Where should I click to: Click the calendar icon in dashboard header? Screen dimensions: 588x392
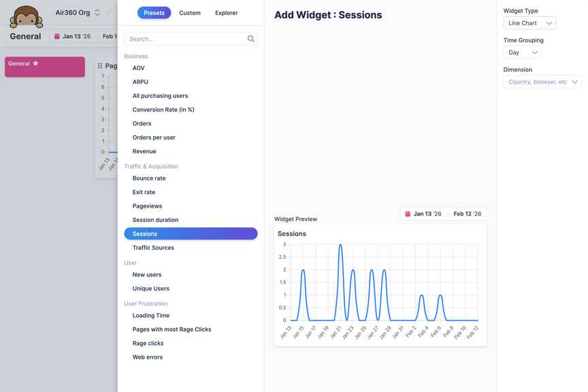(57, 37)
